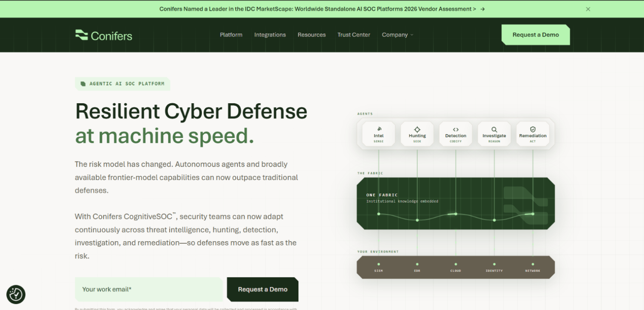
Task: Dismiss the announcement banner
Action: (588, 9)
